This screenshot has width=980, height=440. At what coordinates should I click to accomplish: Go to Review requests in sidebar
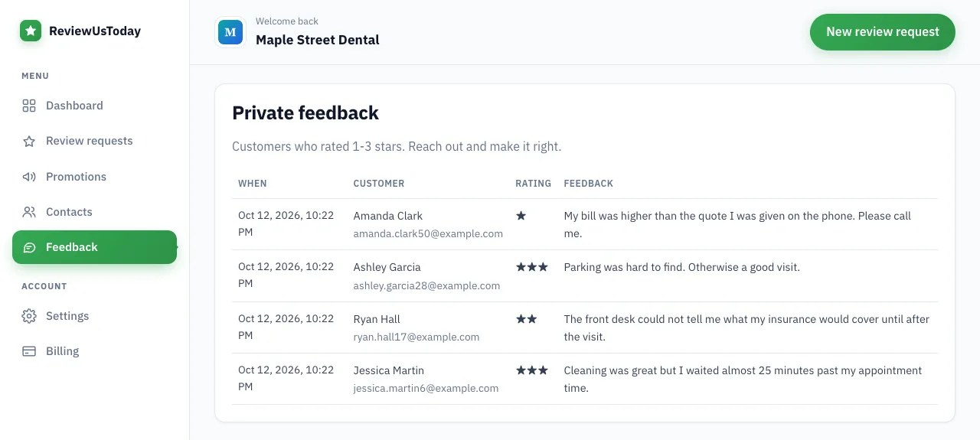(x=94, y=141)
